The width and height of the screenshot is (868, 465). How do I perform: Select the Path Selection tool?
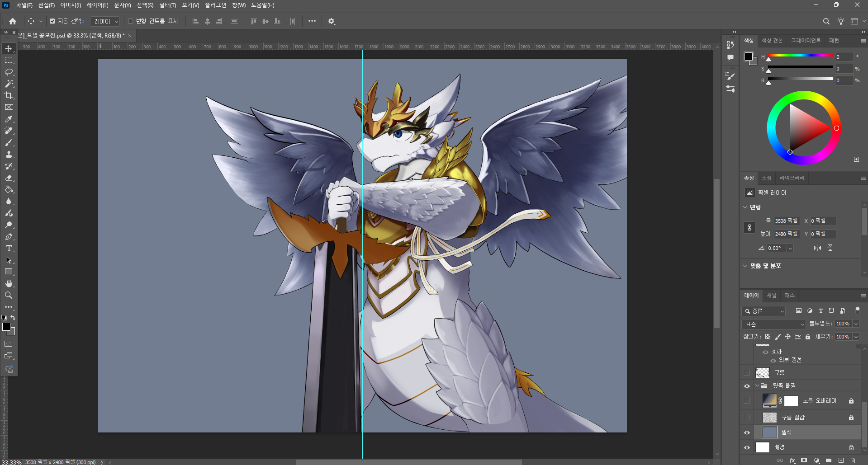pos(9,260)
